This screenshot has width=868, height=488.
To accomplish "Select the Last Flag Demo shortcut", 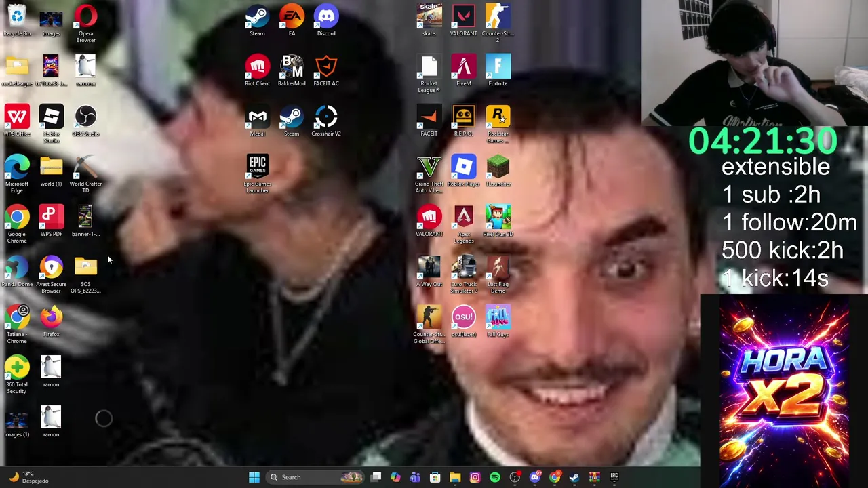I will [x=498, y=274].
